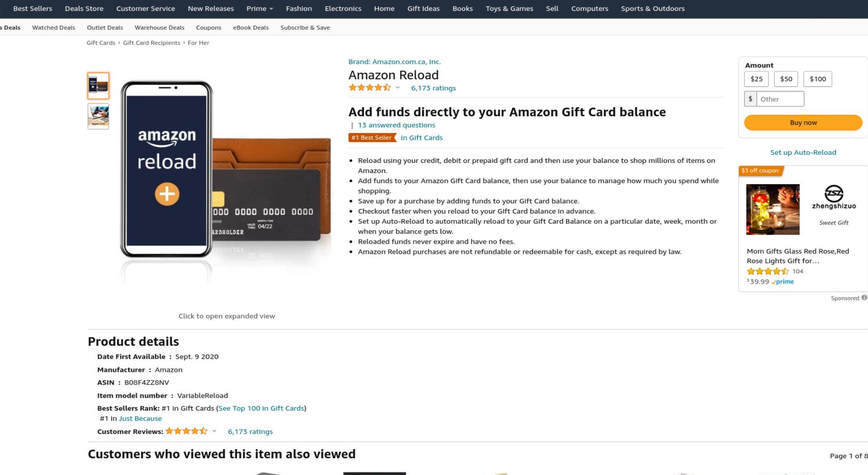868x475 pixels.
Task: Open the Prime dropdown menu
Action: [x=259, y=9]
